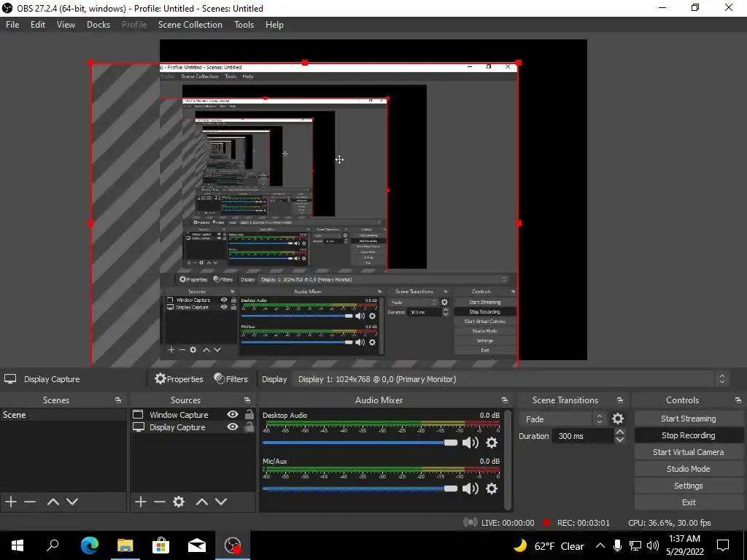Undock the Scenes panel
747x560 pixels.
118,400
